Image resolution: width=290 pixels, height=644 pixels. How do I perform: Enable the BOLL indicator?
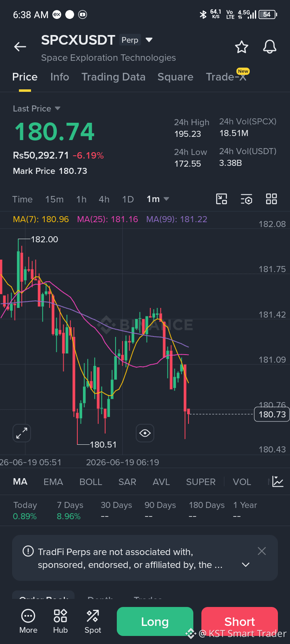(x=91, y=482)
